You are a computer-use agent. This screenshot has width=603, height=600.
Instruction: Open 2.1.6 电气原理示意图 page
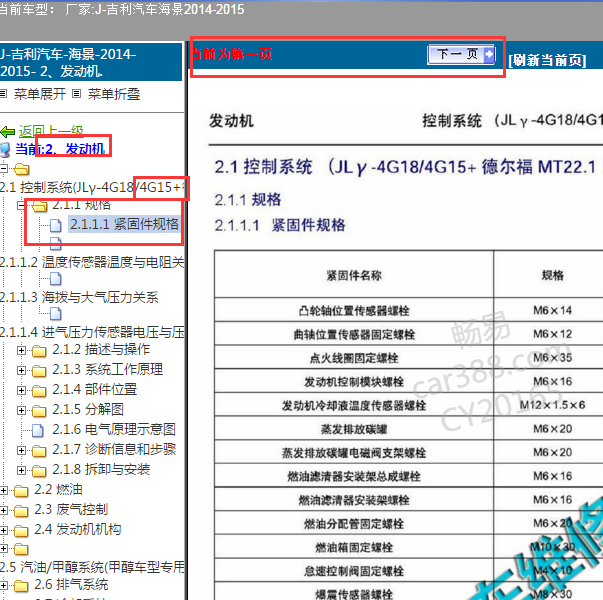[x=114, y=429]
